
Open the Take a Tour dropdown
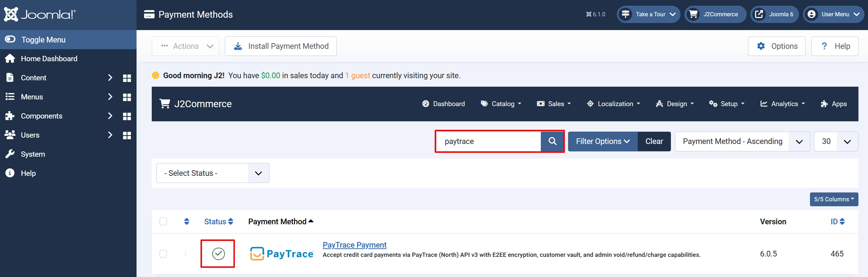[x=649, y=15]
